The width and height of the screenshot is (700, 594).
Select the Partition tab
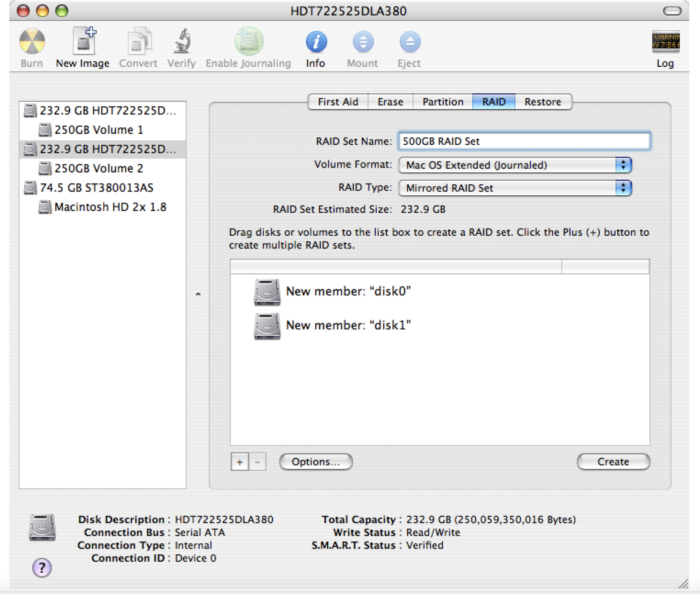(443, 102)
